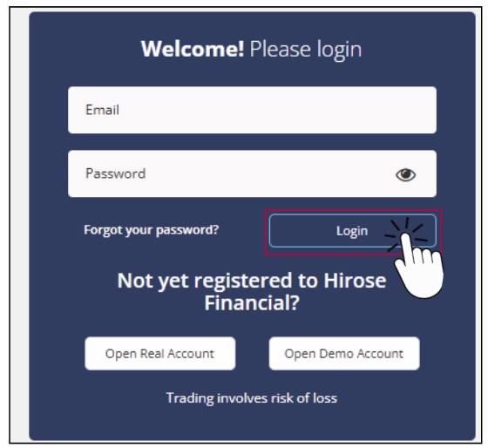The height and width of the screenshot is (448, 488).
Task: Click the hand pointer cursor graphic
Action: point(419,265)
